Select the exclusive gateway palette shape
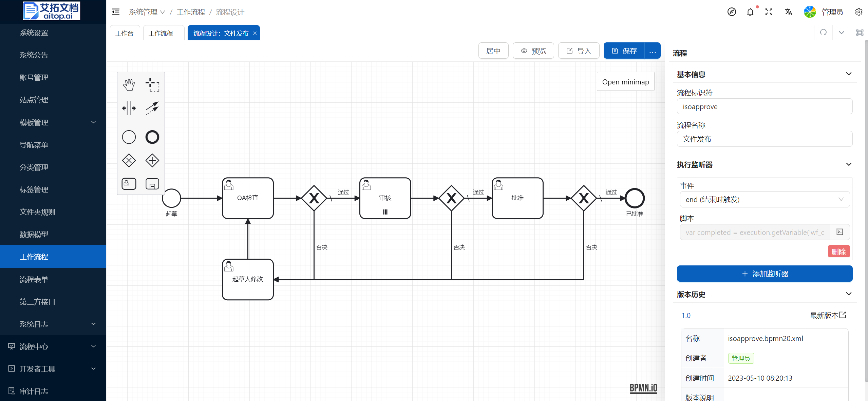 pyautogui.click(x=129, y=160)
